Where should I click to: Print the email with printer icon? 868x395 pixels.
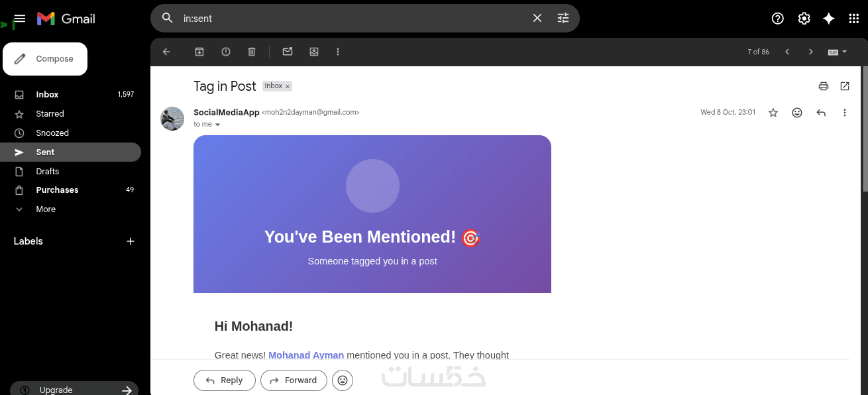click(823, 86)
